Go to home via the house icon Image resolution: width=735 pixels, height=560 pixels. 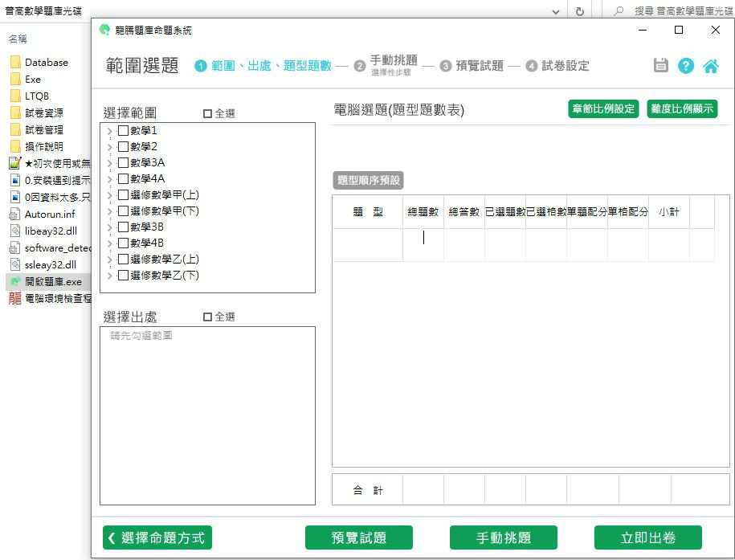[x=711, y=66]
